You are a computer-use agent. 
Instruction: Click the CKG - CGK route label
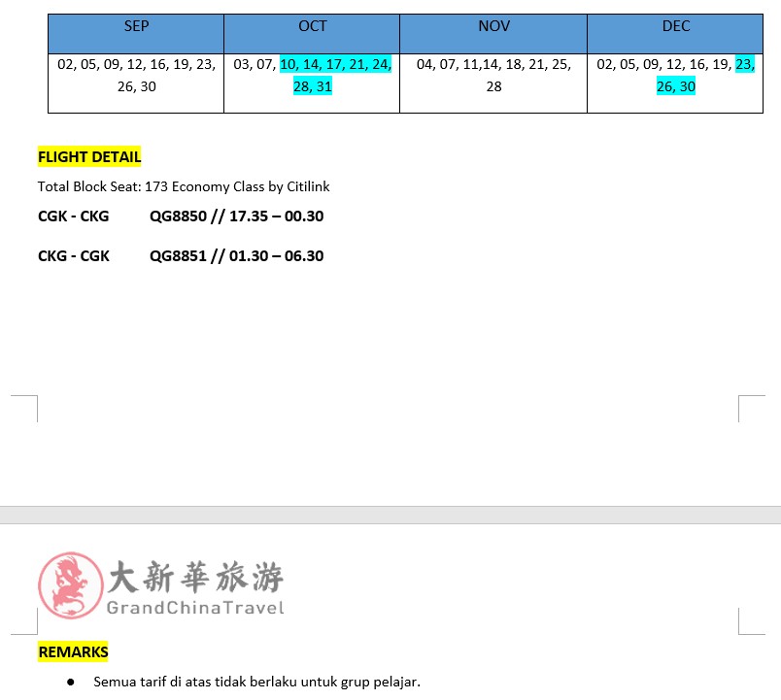[x=74, y=256]
